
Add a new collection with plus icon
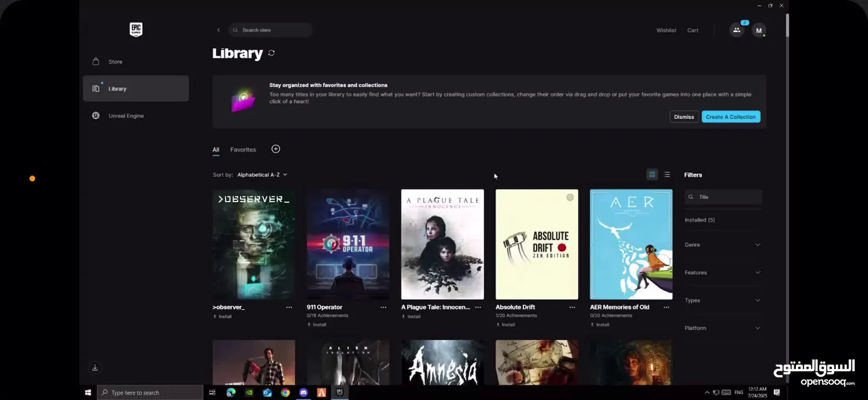276,149
